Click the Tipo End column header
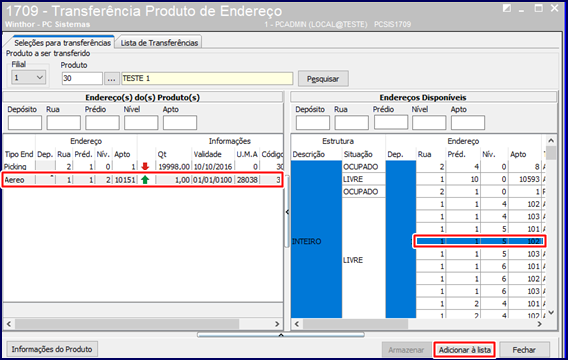 (19, 154)
